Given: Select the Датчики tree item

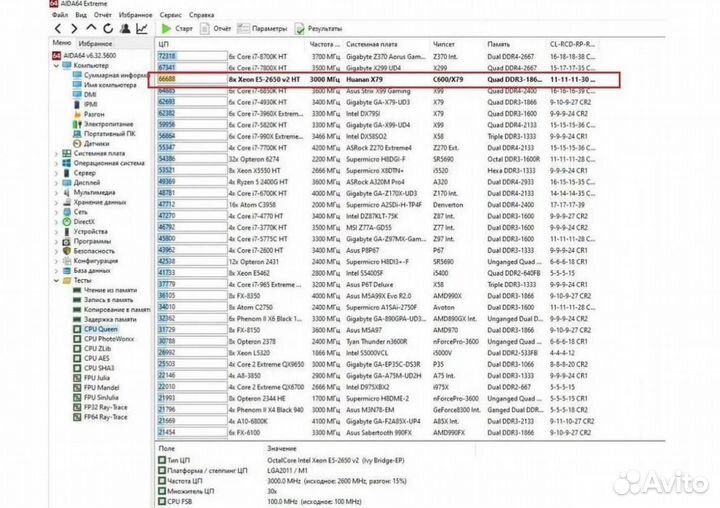Looking at the screenshot, I should coord(91,143).
